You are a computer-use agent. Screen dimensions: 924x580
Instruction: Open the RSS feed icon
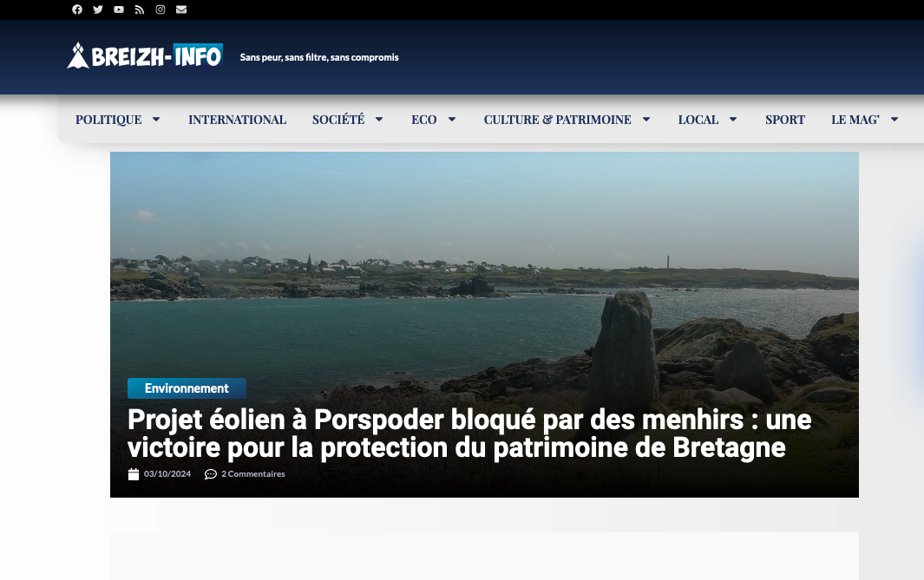(140, 10)
